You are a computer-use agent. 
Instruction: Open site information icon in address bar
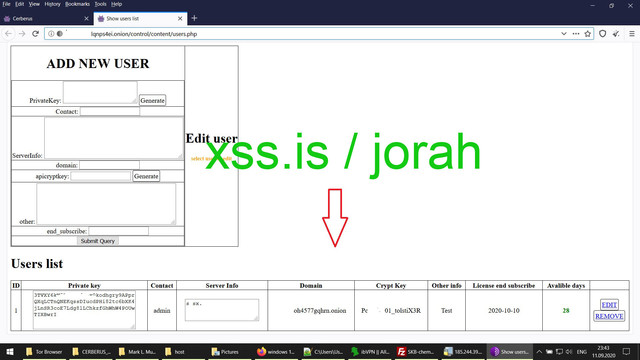click(x=51, y=34)
